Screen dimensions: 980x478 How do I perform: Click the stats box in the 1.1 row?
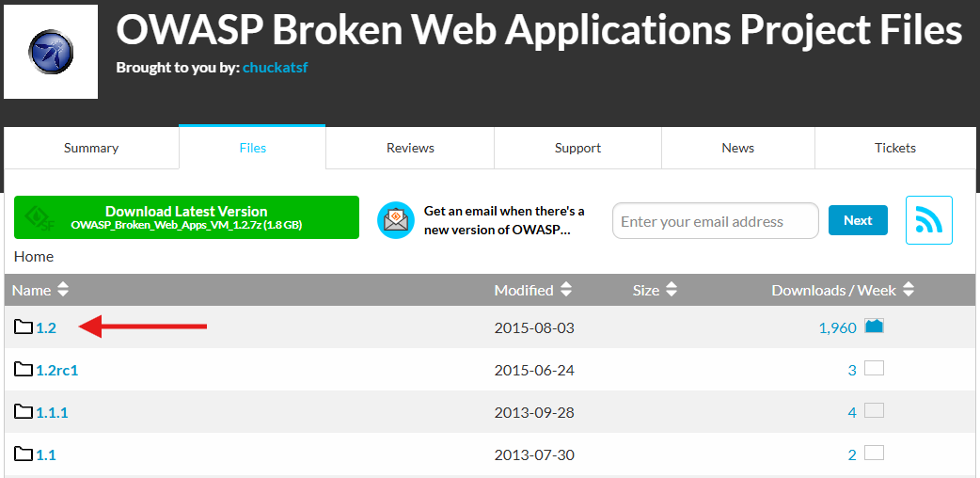(x=874, y=453)
